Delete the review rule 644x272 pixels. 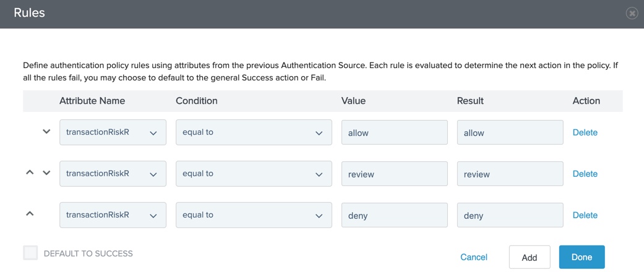click(x=585, y=174)
